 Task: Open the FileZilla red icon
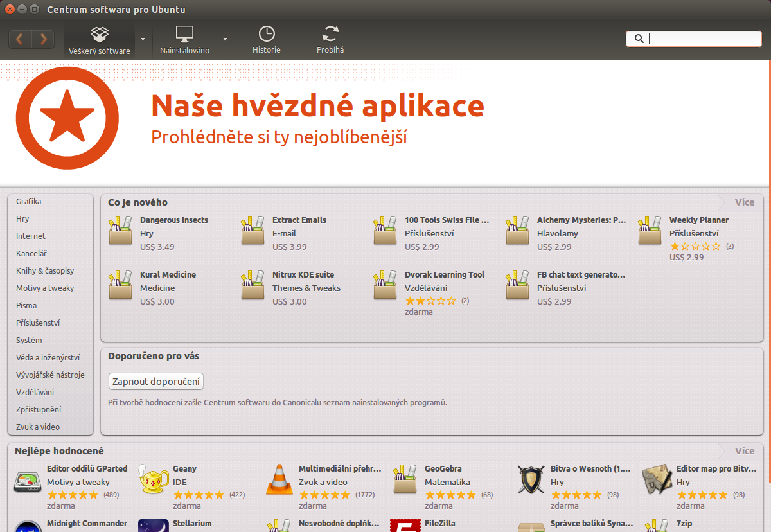405,526
